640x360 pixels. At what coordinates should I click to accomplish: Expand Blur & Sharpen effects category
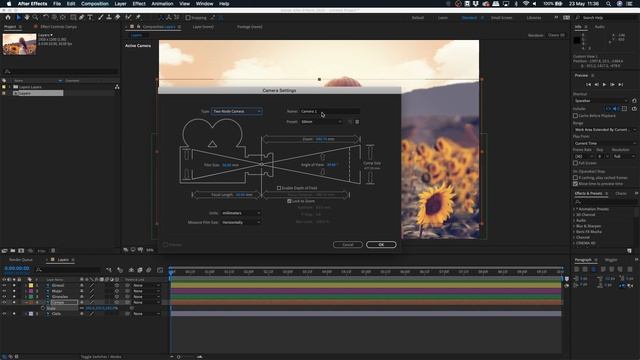(x=575, y=226)
